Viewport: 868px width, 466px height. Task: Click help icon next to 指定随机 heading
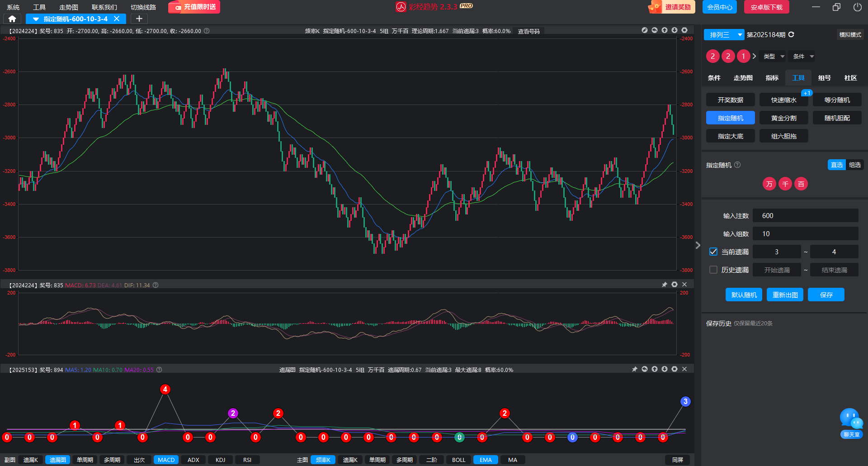[737, 165]
